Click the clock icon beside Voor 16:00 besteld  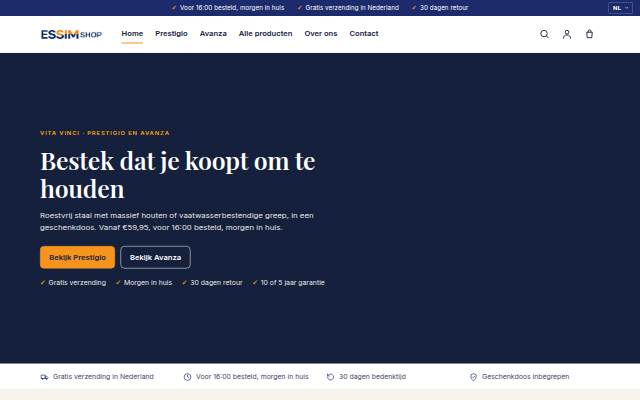187,377
